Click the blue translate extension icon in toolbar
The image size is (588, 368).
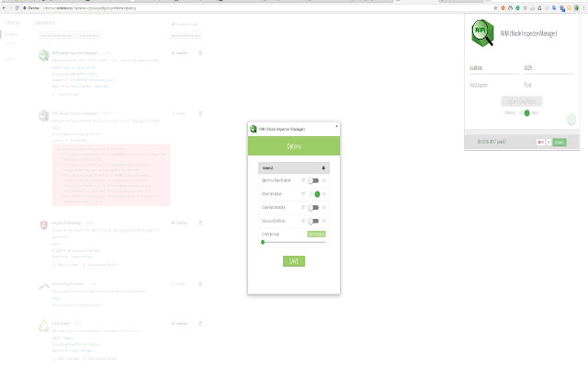pyautogui.click(x=554, y=8)
